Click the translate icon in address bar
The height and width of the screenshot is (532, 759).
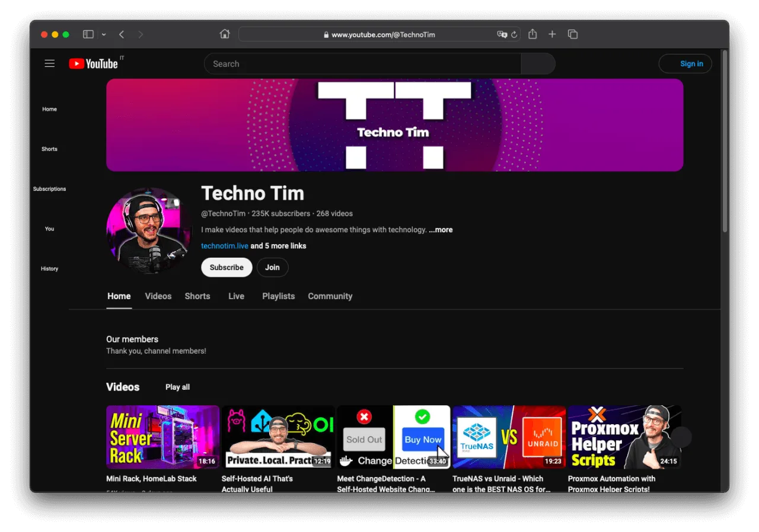click(502, 34)
